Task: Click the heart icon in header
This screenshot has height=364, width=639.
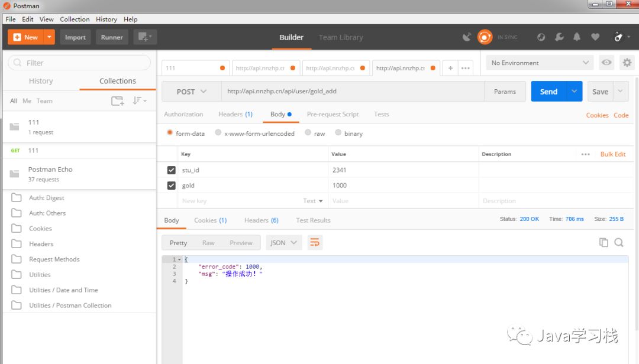Action: [595, 37]
